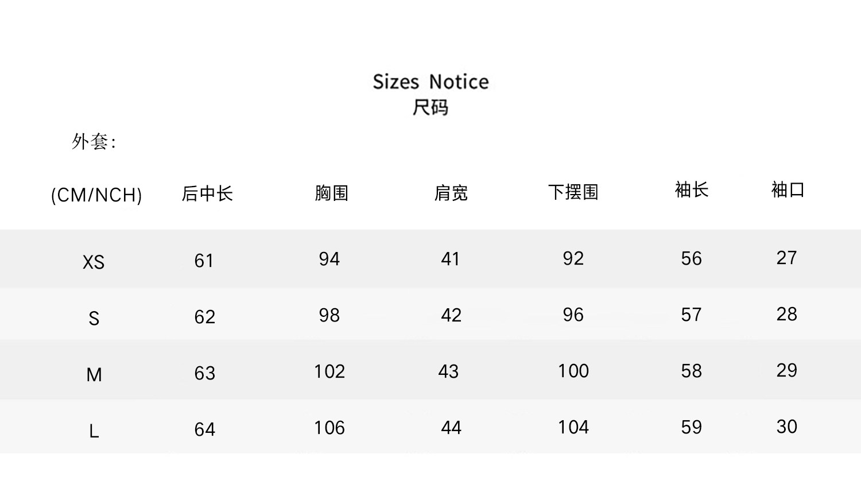Click the M chest value 102
The width and height of the screenshot is (861, 504).
[x=329, y=371]
